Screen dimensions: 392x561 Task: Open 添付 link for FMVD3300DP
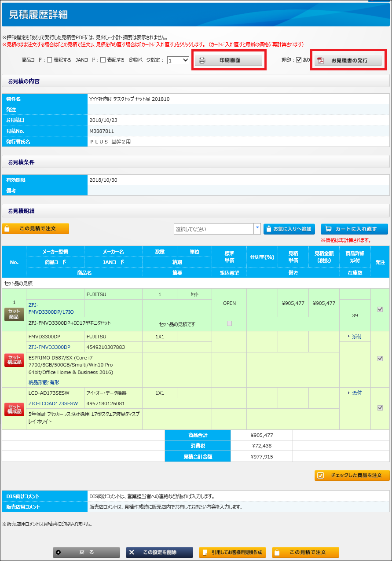[355, 337]
